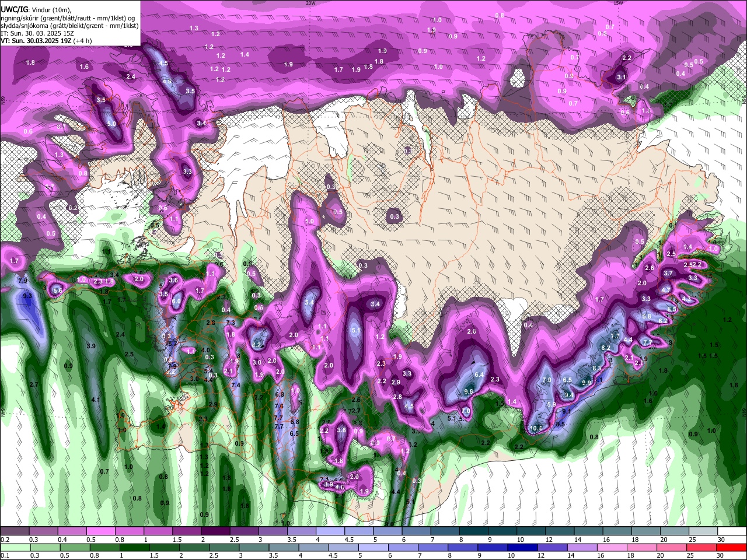Click the 7.9 precipitation value on the map
The height and width of the screenshot is (560, 747).
coord(23,281)
